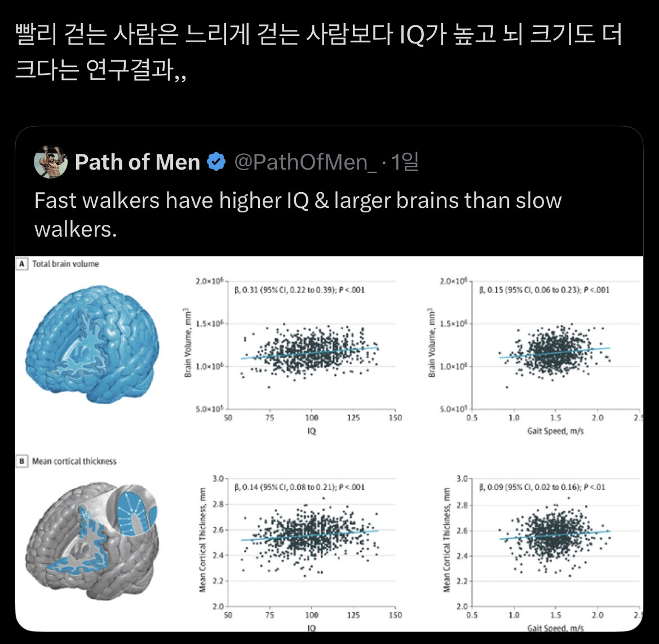Click the panel label box 'B'

(23, 460)
